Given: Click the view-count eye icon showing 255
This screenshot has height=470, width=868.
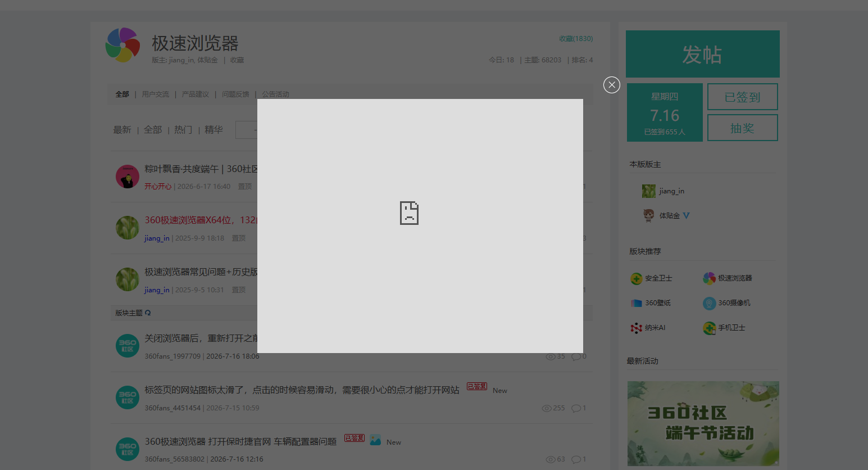Looking at the screenshot, I should pos(546,408).
